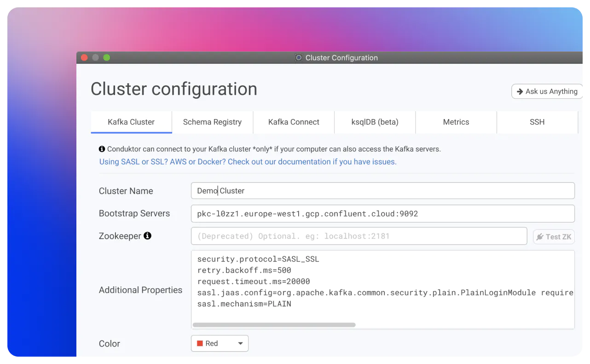Click the Additional Properties label
590x364 pixels.
click(140, 290)
